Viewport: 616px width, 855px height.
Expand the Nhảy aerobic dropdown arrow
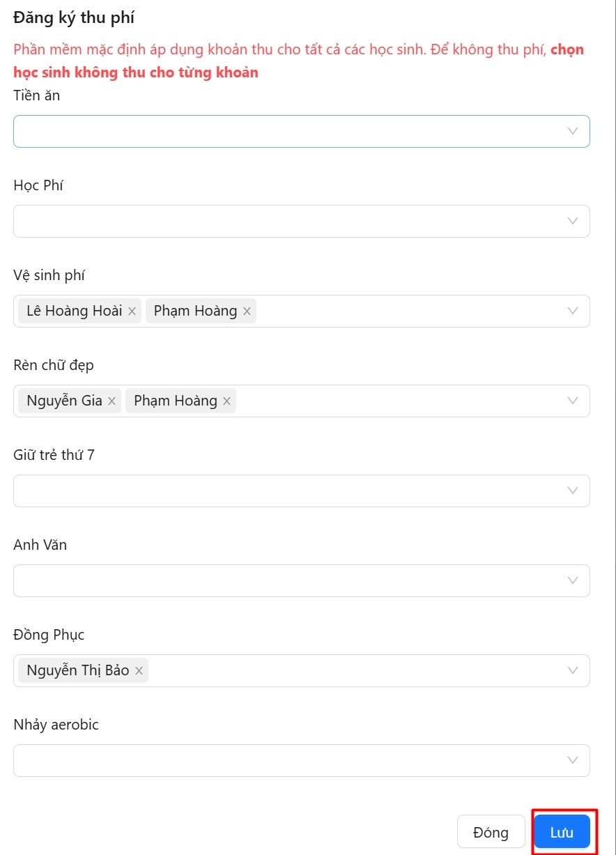point(573,760)
